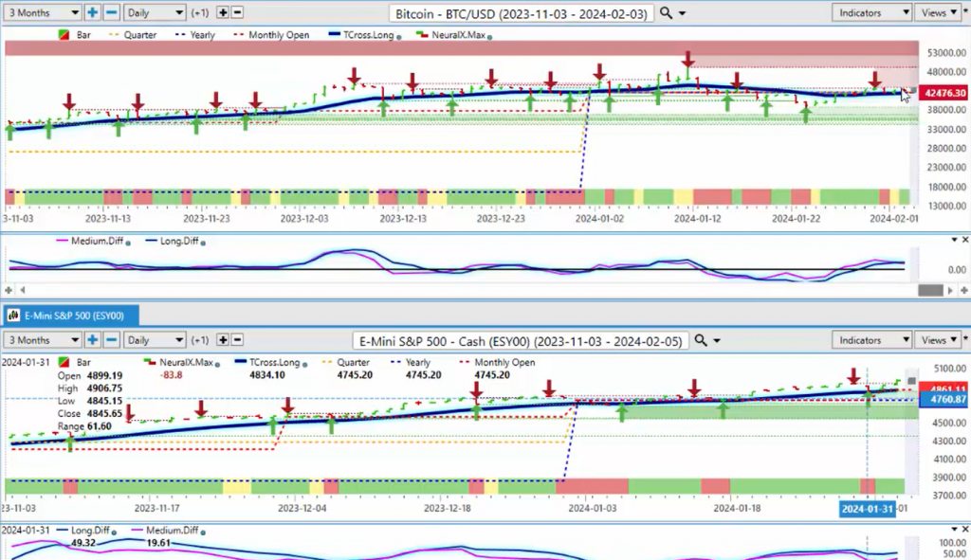Click the E-Mini S&P 500 - Cash title field

(x=521, y=341)
